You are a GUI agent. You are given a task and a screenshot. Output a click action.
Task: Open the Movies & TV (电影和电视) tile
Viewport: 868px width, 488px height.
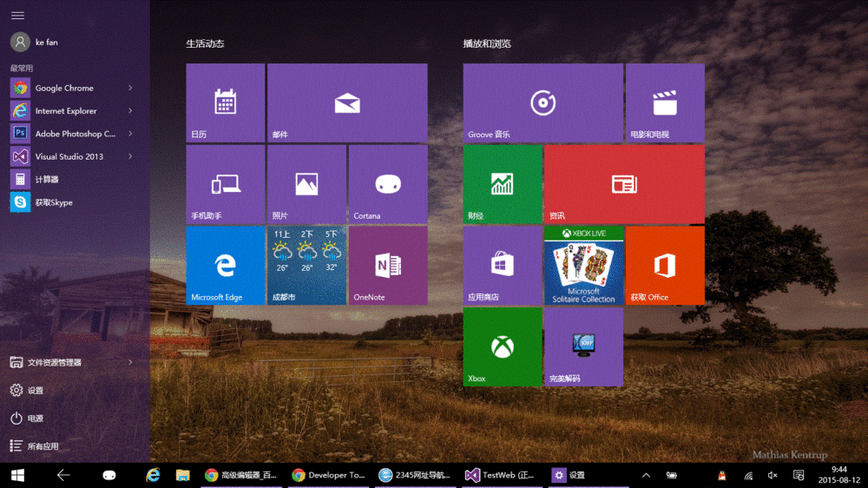pos(665,102)
